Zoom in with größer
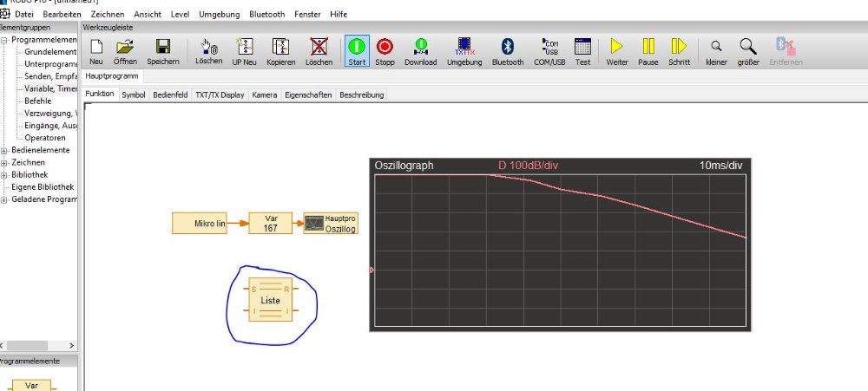This screenshot has width=868, height=391. coord(748,52)
